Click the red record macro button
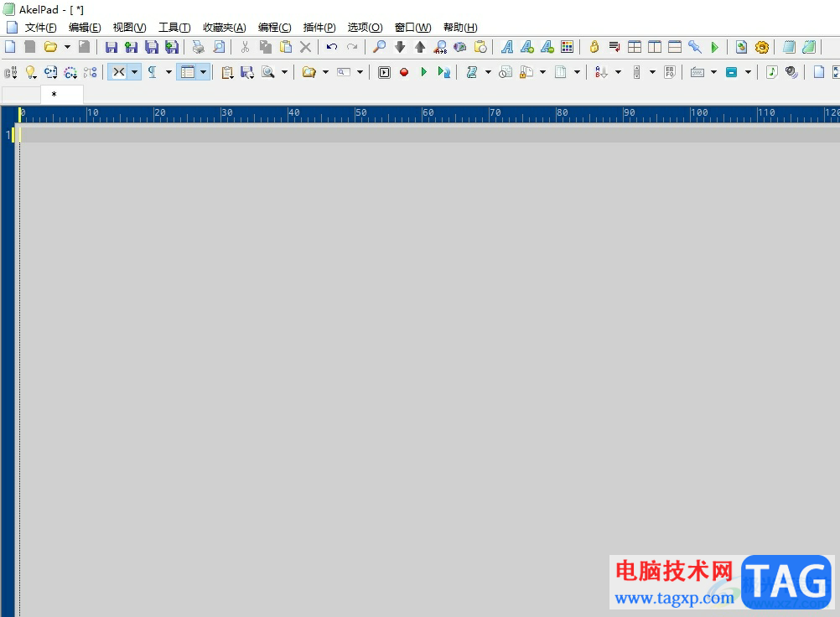 point(404,72)
